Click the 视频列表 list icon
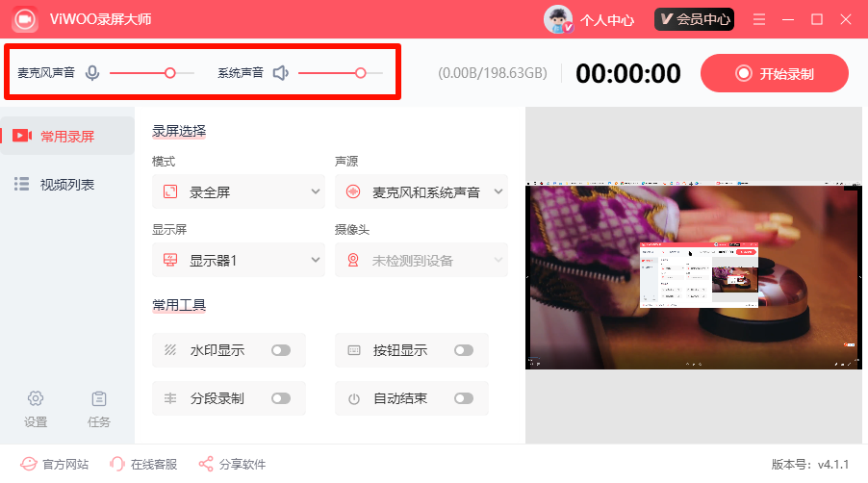The image size is (868, 483). tap(21, 184)
